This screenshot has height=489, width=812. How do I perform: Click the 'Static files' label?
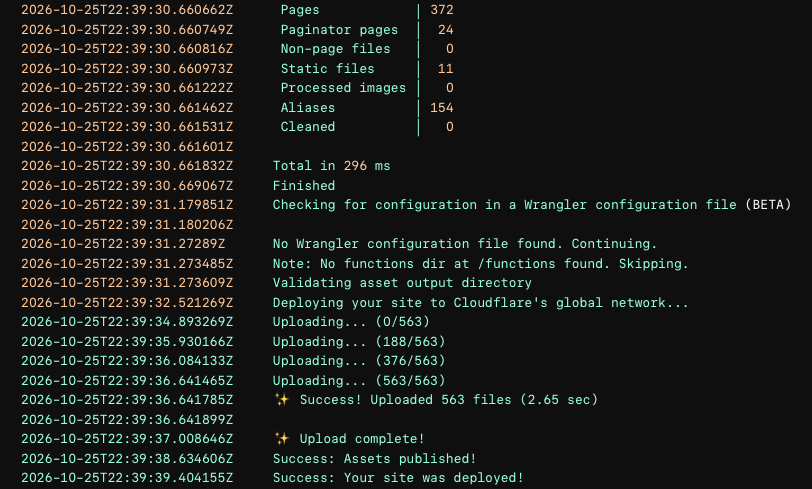point(327,69)
